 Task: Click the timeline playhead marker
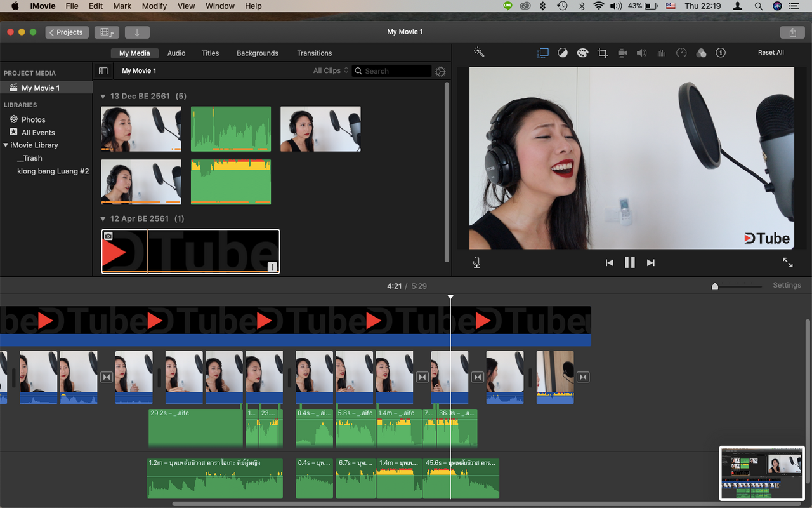pos(450,297)
